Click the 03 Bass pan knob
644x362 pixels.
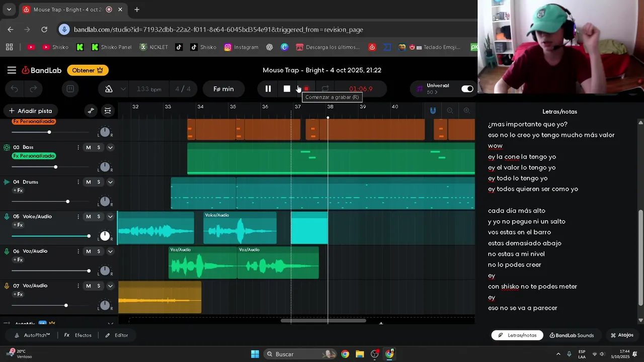[x=105, y=167]
